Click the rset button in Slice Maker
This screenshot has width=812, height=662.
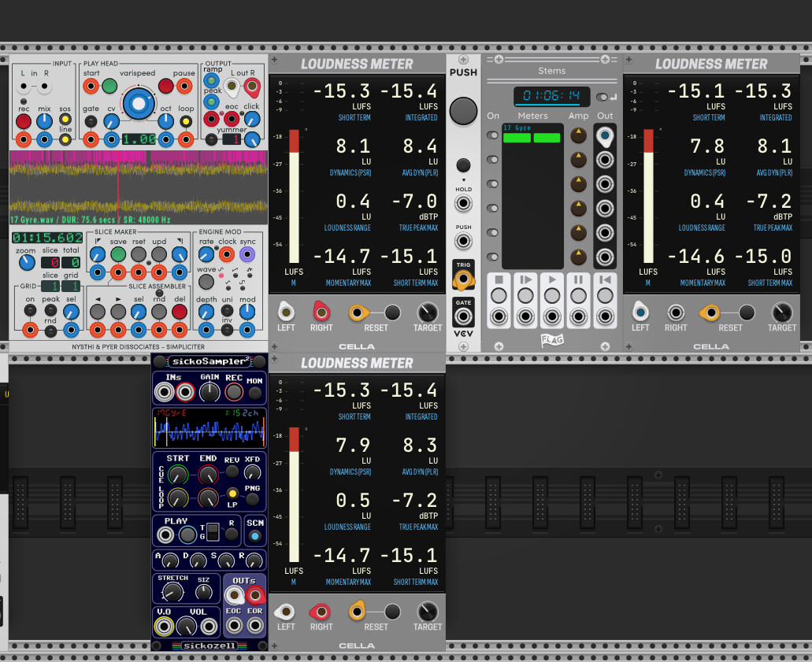click(139, 254)
